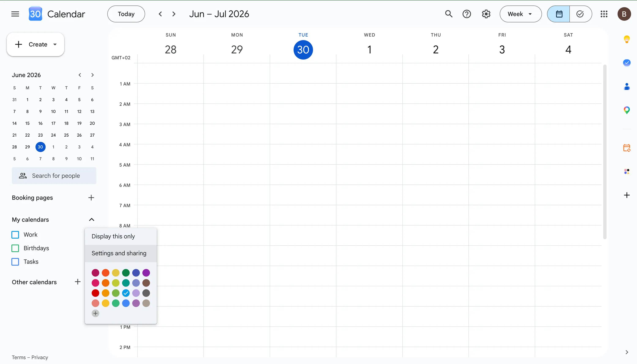The image size is (637, 364).
Task: Open the main menu hamburger icon
Action: (x=15, y=14)
